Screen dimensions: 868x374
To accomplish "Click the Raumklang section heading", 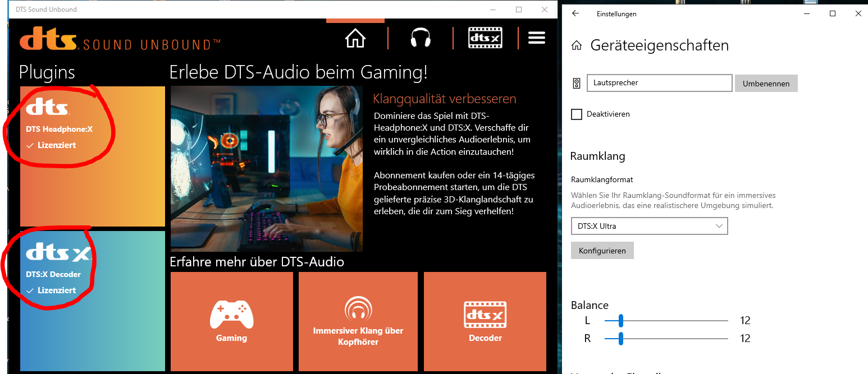I will point(597,156).
